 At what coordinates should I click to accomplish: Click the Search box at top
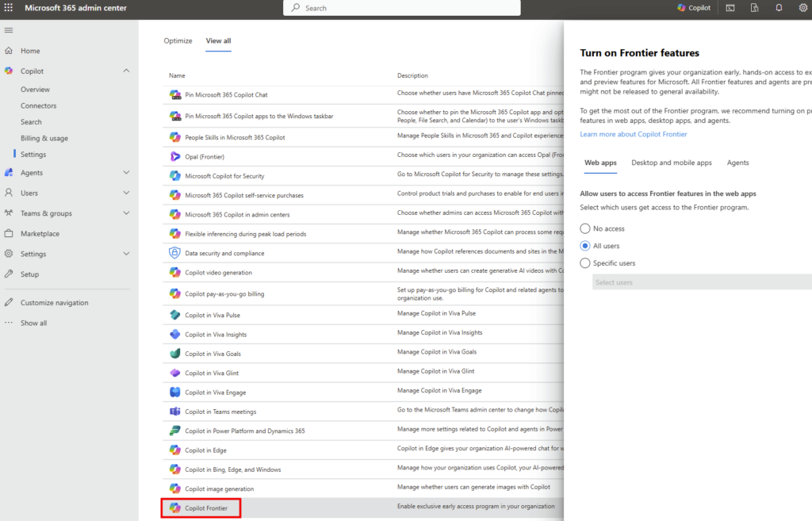point(402,8)
